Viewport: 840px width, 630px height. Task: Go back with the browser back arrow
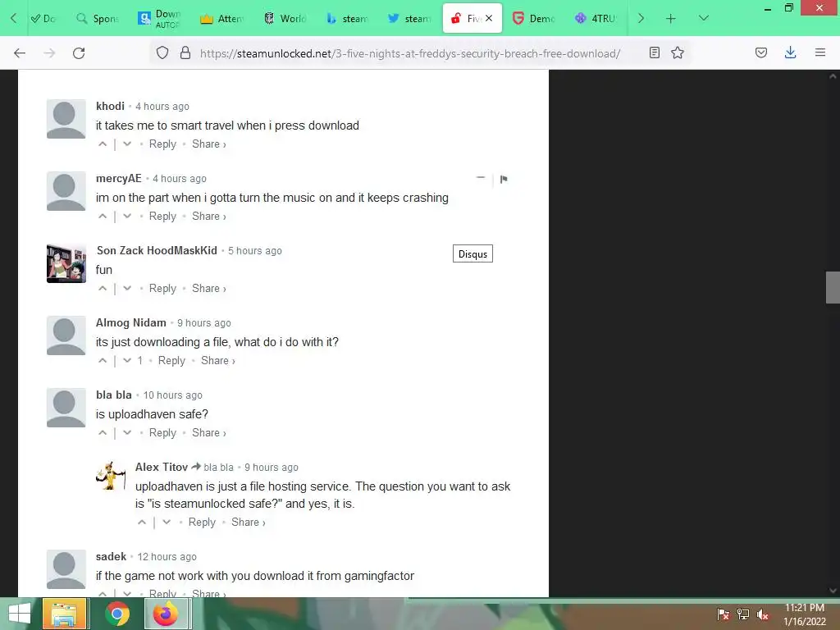(20, 53)
